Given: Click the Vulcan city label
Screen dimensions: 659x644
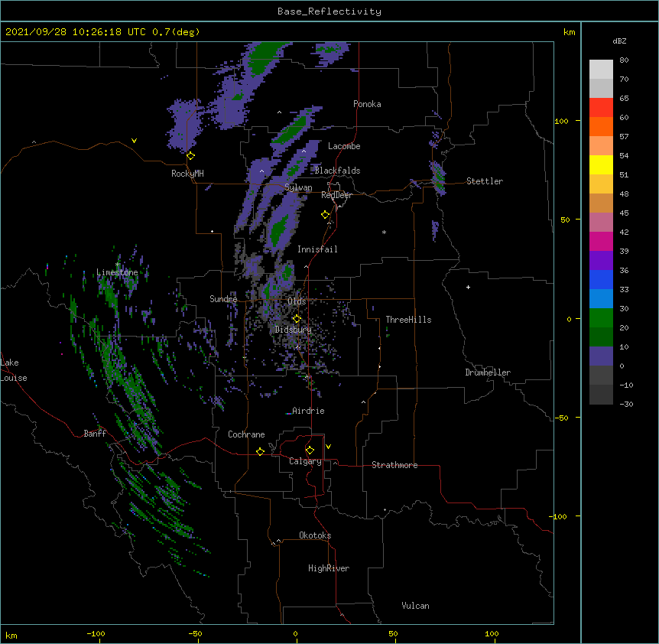Looking at the screenshot, I should pos(415,606).
